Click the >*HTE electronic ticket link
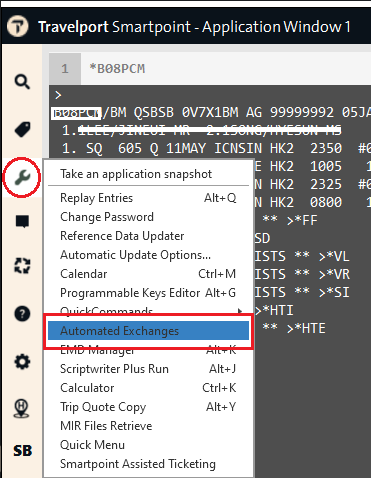The width and height of the screenshot is (371, 478). [306, 329]
